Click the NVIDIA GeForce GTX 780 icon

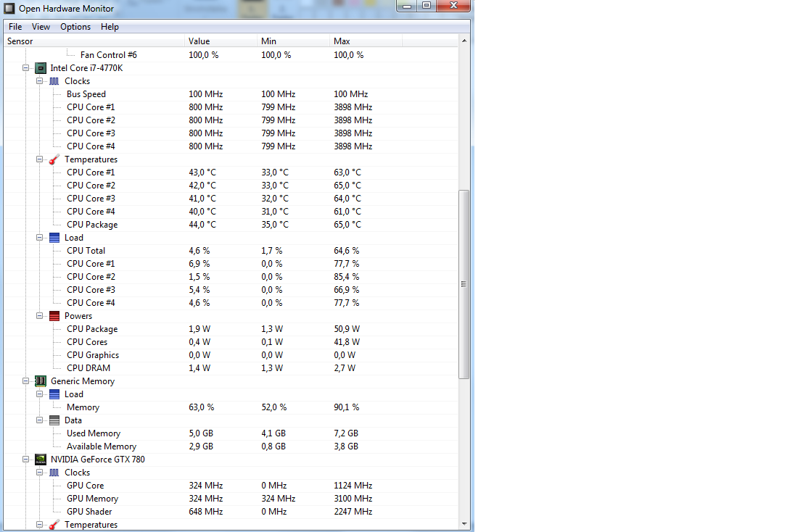41,459
